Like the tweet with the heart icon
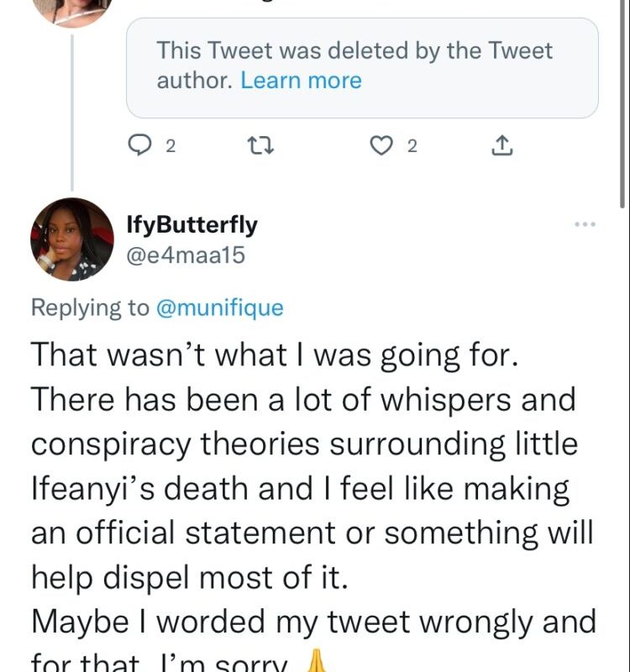This screenshot has width=630, height=672. [382, 146]
